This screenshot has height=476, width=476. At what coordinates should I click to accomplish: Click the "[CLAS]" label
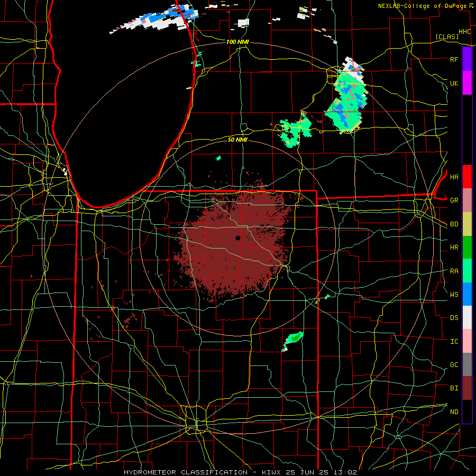coord(447,36)
